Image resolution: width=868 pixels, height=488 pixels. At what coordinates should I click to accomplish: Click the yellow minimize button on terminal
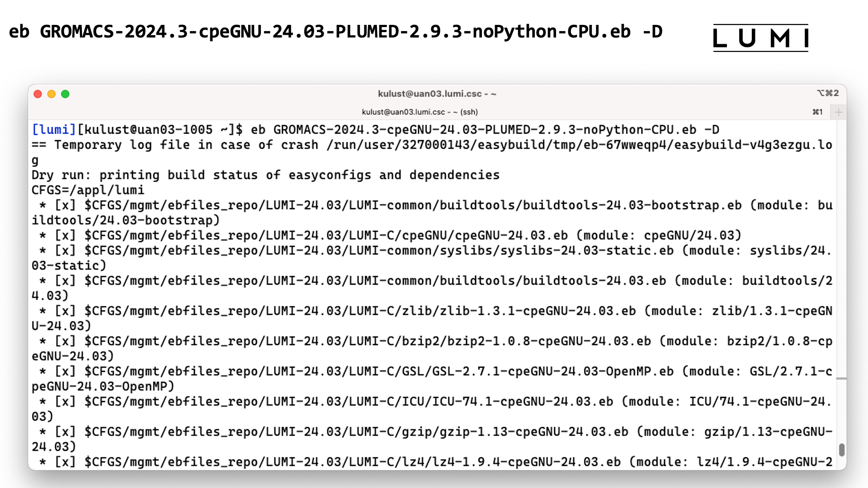[x=51, y=94]
